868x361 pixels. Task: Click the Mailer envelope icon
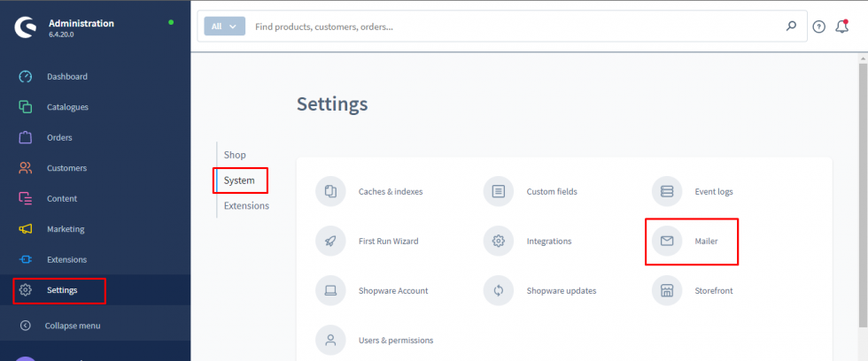[x=667, y=241]
